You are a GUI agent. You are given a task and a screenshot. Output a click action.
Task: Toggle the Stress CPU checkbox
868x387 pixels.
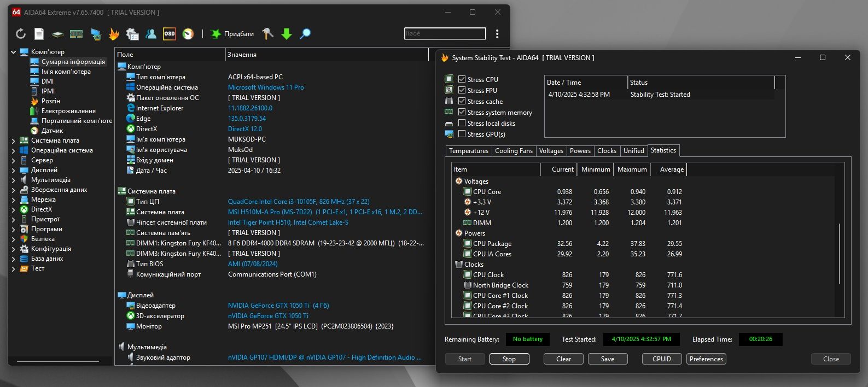pos(462,79)
